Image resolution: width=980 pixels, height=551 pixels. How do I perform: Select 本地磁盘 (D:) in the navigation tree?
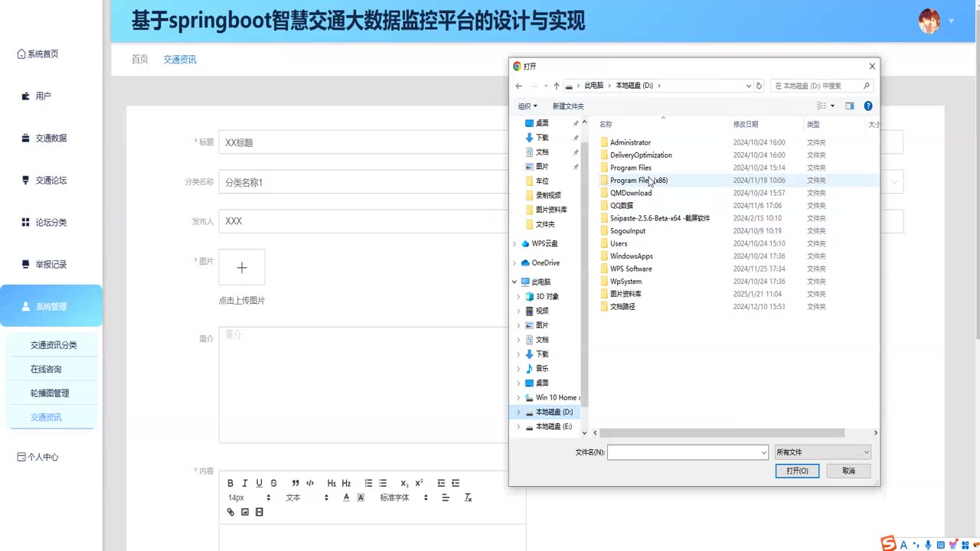pyautogui.click(x=554, y=412)
